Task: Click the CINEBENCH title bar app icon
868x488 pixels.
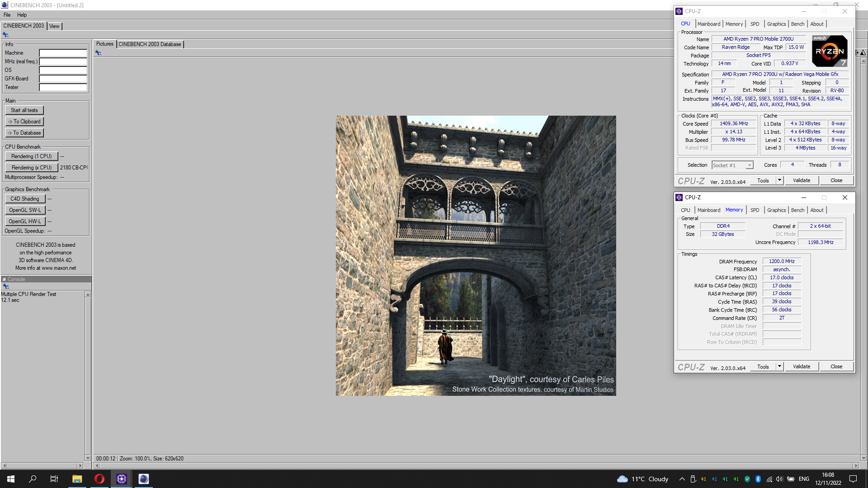Action: tap(5, 5)
